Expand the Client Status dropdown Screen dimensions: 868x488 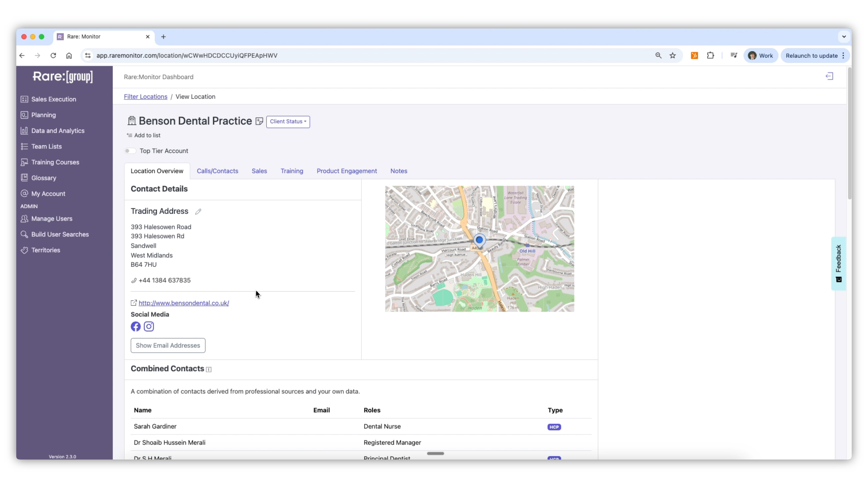coord(288,122)
